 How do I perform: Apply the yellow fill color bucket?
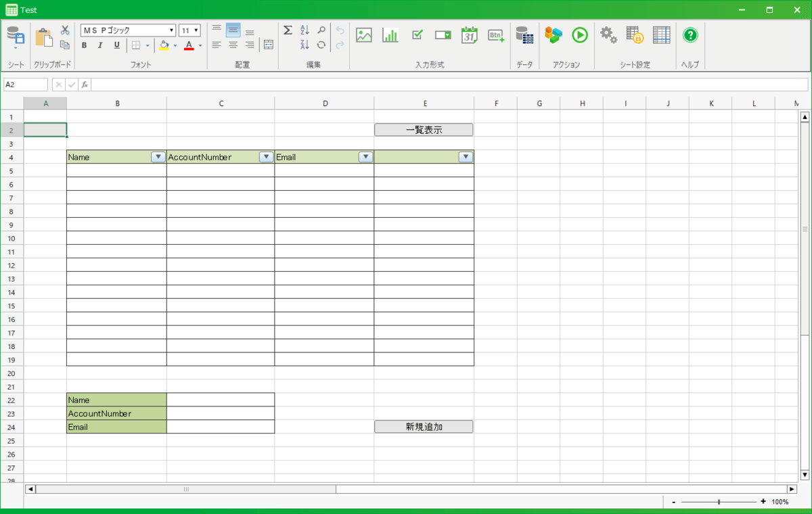point(164,45)
